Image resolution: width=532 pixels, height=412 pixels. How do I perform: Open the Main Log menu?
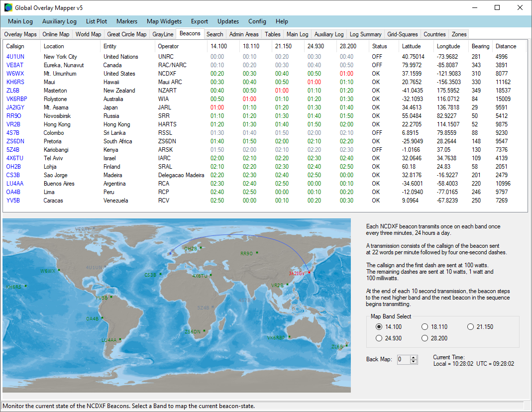coord(20,21)
